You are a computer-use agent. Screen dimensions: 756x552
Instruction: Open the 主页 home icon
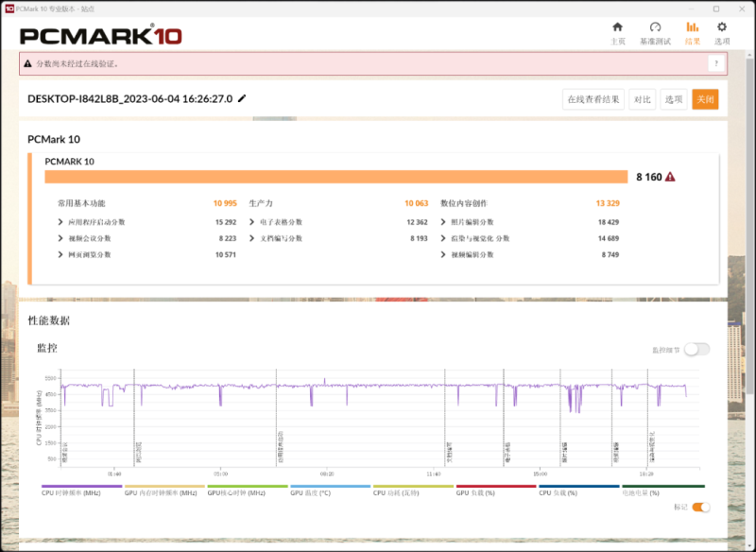[x=617, y=27]
